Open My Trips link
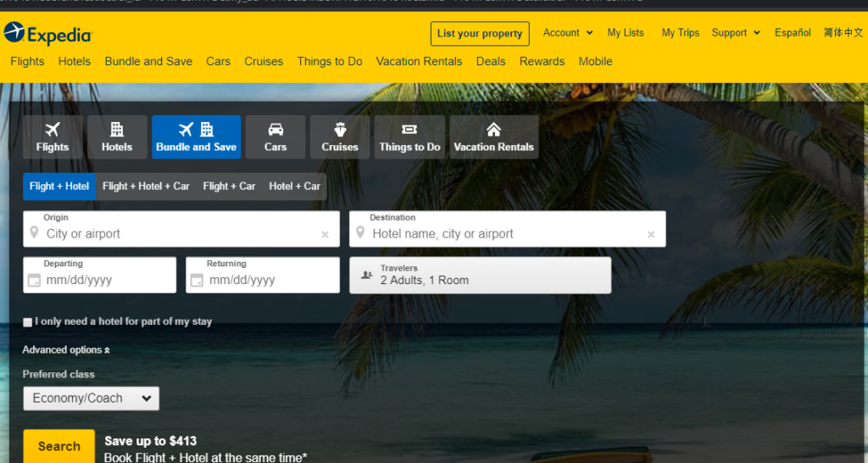This screenshot has width=868, height=463. click(681, 33)
